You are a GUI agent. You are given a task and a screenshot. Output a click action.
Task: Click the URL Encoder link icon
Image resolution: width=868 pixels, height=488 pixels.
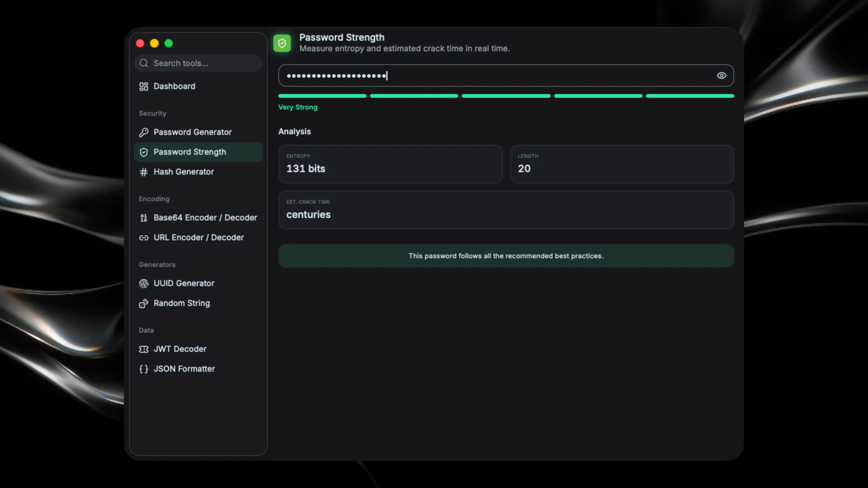click(143, 238)
